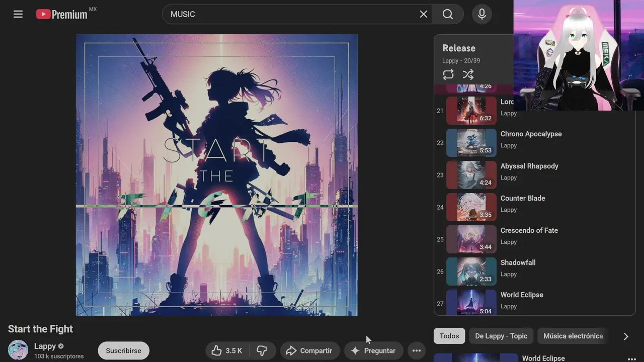Dislike the video with thumbs down
The height and width of the screenshot is (362, 644).
click(x=262, y=350)
